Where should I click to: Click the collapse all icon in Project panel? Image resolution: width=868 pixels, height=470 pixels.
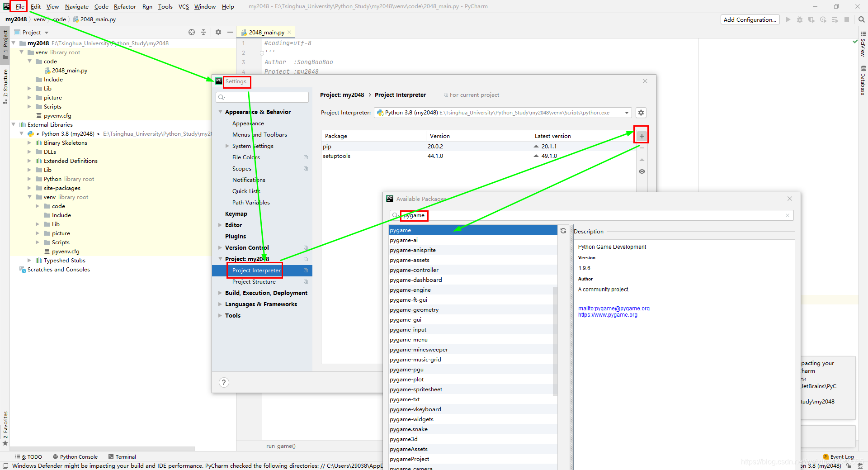pyautogui.click(x=203, y=32)
